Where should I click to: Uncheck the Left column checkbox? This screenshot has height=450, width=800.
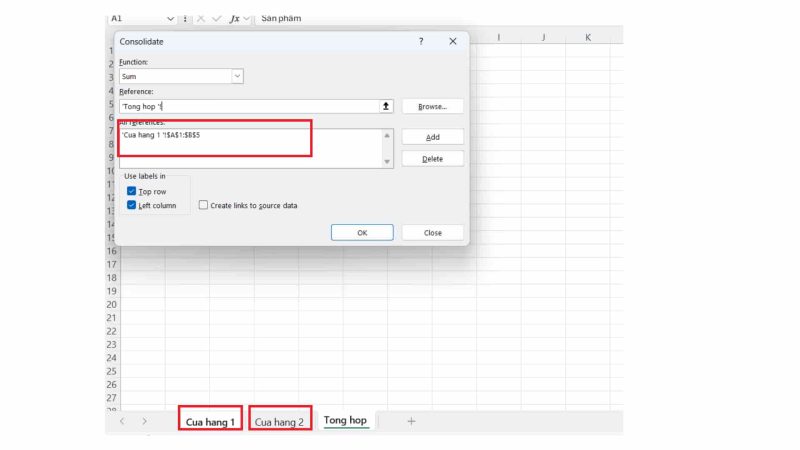click(x=131, y=205)
